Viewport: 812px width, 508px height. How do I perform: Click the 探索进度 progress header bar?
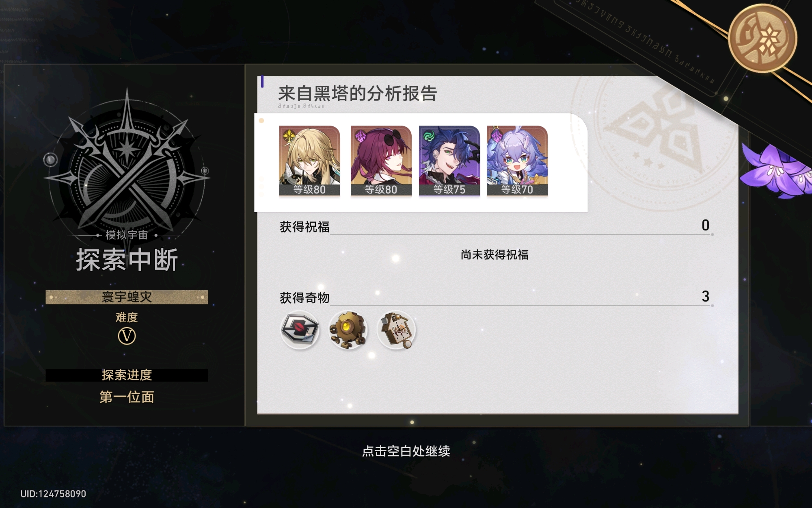127,375
